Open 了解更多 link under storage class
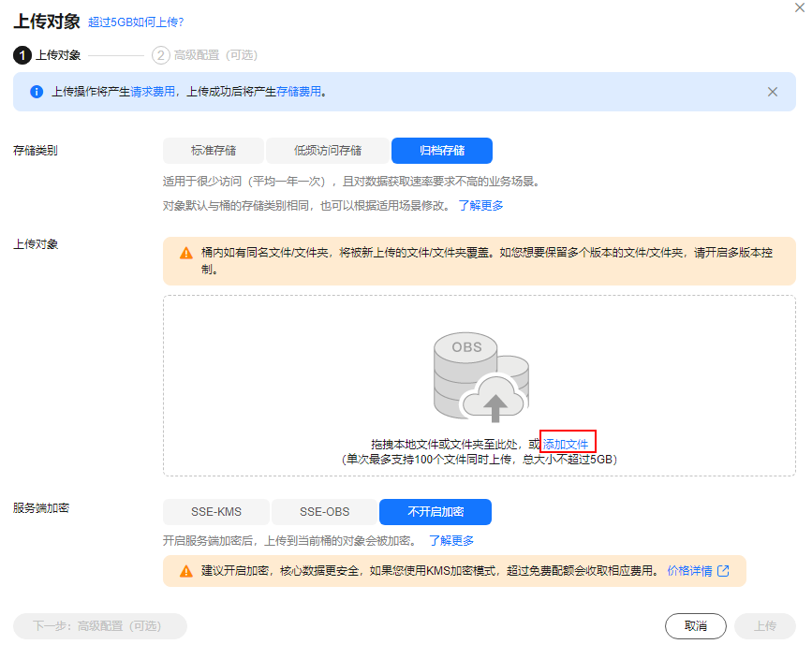 (480, 206)
